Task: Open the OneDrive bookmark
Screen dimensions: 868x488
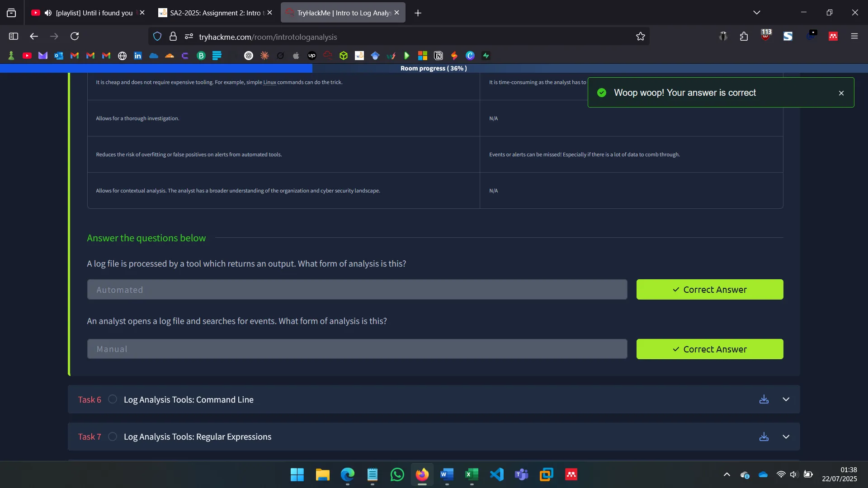Action: [154, 56]
